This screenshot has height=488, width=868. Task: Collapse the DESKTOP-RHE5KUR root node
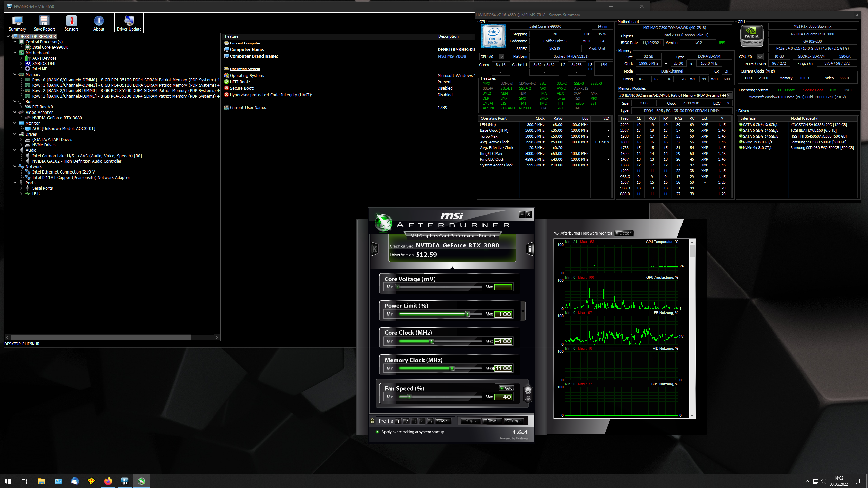[x=8, y=36]
